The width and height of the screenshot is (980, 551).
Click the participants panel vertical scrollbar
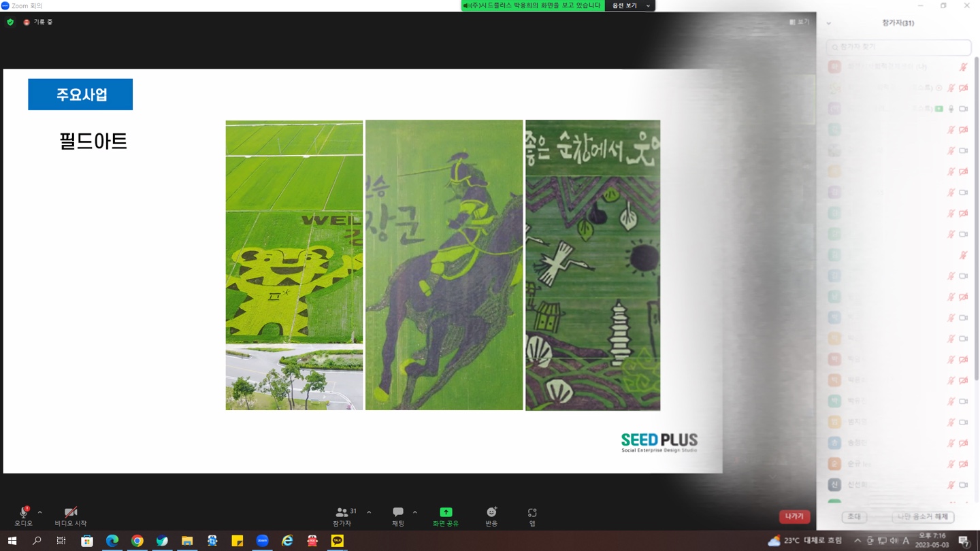click(977, 218)
